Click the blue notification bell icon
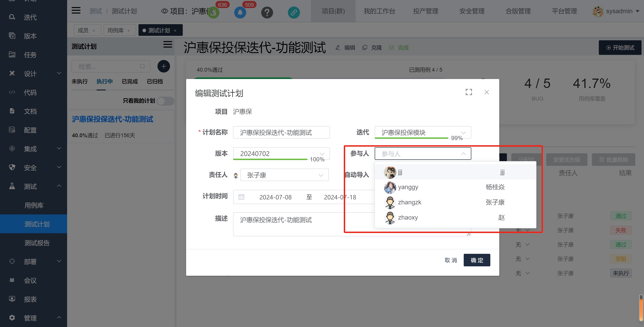The image size is (644, 327). tap(240, 12)
